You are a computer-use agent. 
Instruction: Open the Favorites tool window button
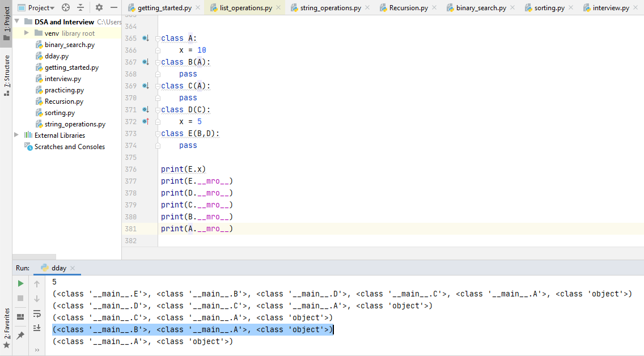[6, 323]
